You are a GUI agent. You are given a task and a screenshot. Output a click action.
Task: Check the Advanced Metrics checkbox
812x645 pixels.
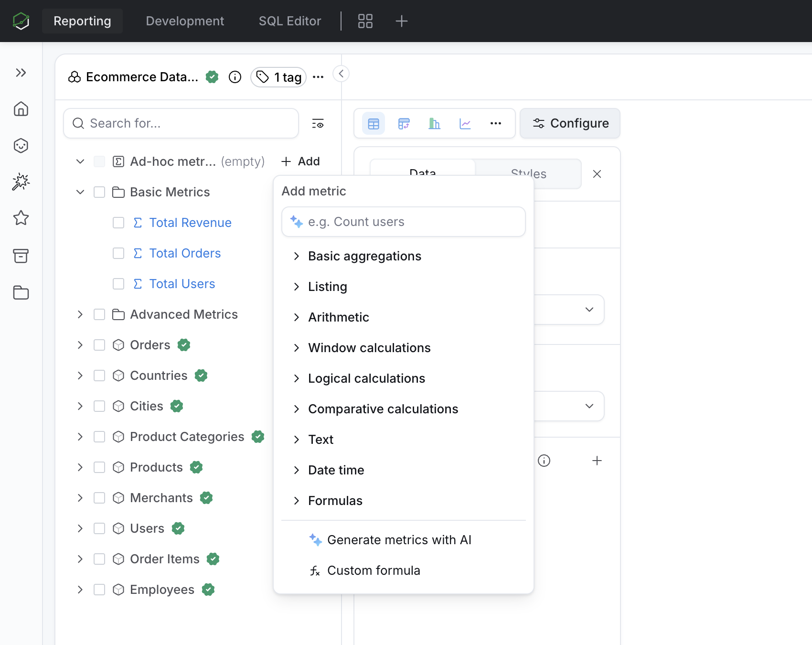coord(99,314)
